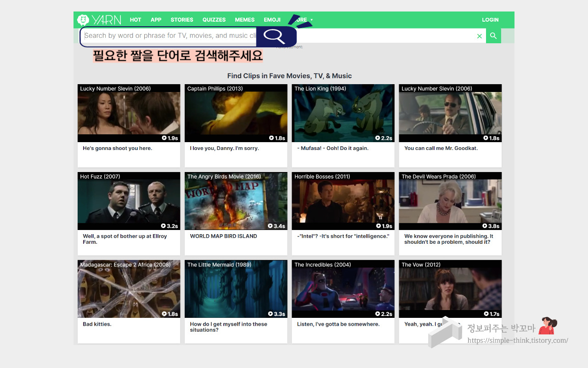The height and width of the screenshot is (368, 588).
Task: Select caption "Listen, I've gotta be somewhere."
Action: pos(339,324)
